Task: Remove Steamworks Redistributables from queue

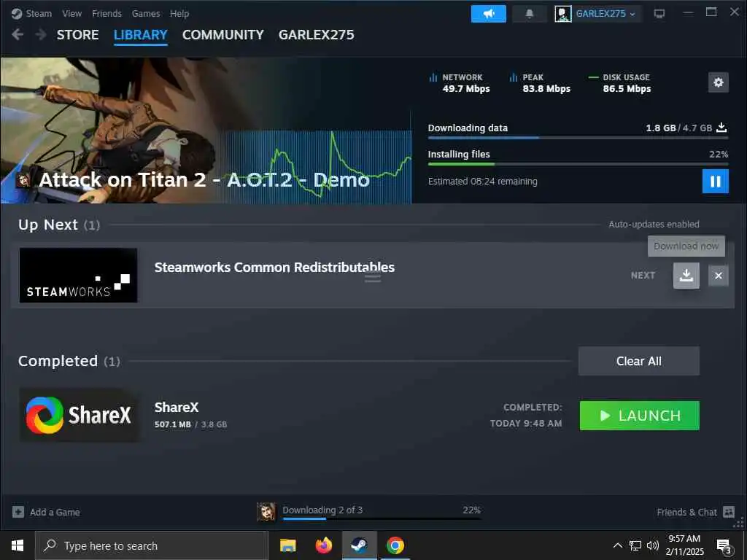Action: click(719, 275)
